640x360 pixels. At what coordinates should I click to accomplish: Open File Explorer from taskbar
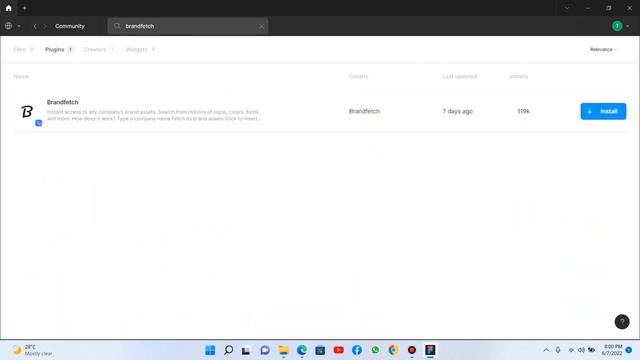click(283, 350)
